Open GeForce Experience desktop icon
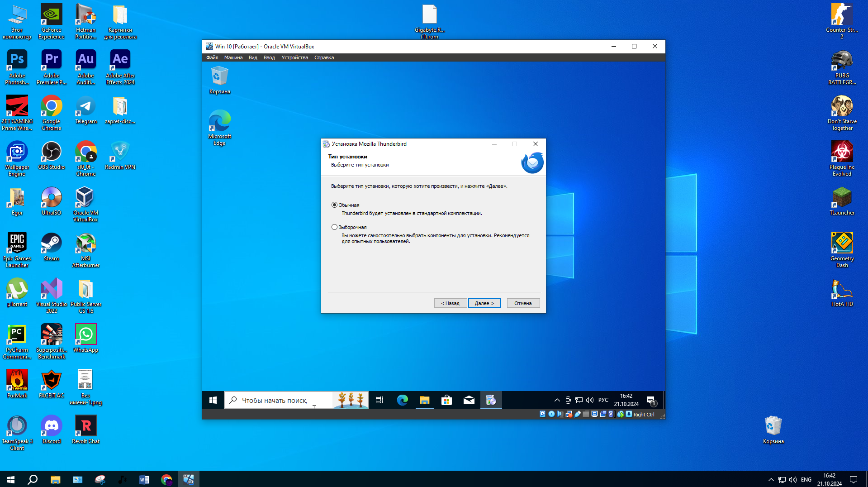 (x=52, y=22)
